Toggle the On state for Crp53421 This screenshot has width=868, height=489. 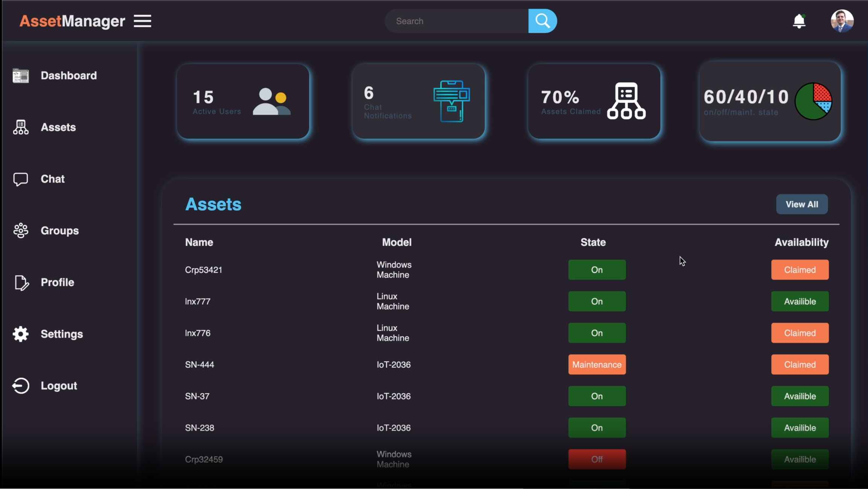[x=597, y=270]
